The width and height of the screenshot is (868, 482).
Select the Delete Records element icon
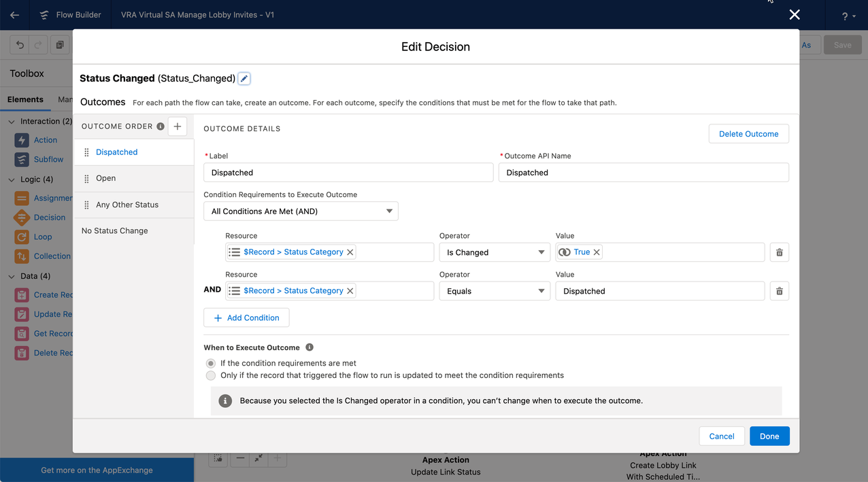[23, 352]
